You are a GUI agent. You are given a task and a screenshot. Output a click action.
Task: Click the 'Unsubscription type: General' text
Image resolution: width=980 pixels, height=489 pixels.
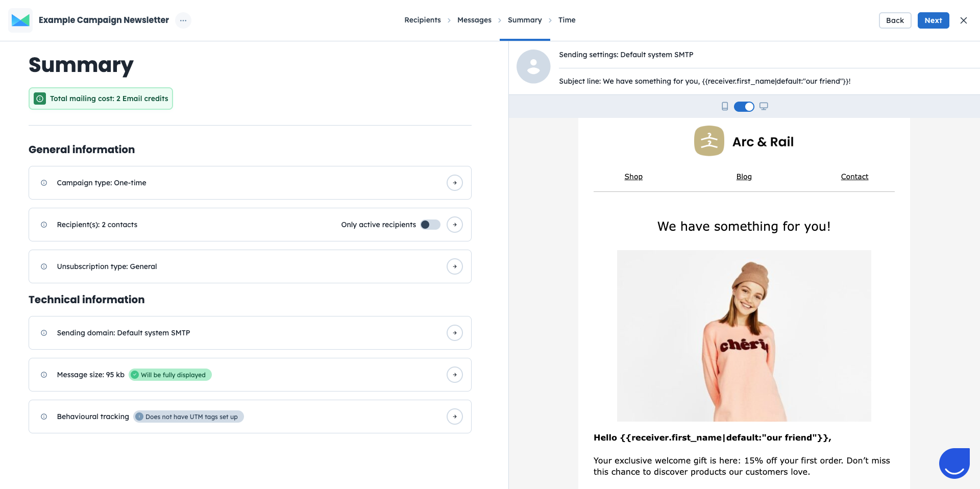click(107, 266)
